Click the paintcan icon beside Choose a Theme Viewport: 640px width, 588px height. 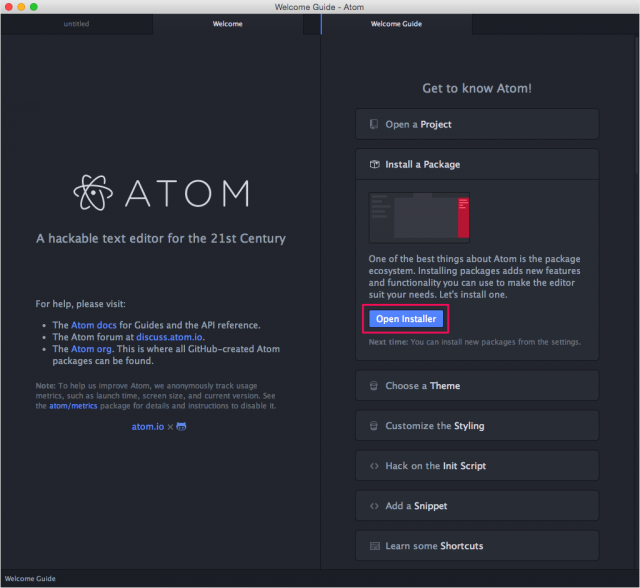click(373, 386)
